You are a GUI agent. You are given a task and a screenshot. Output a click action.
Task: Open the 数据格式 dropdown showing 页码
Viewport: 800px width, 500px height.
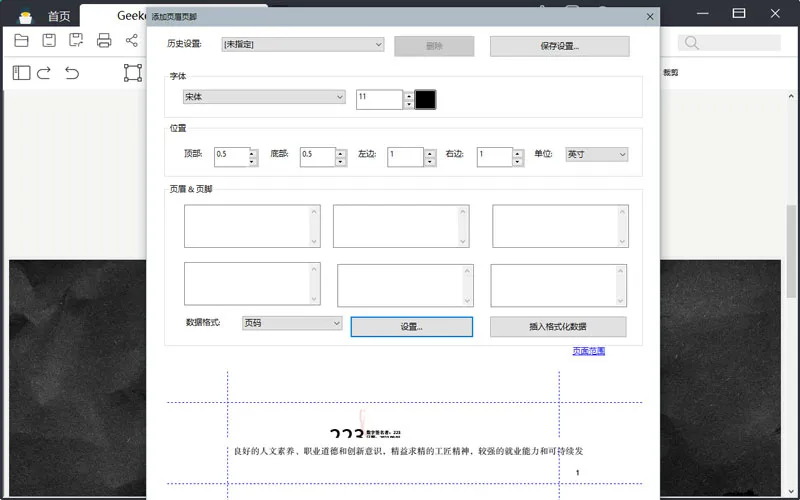(x=292, y=323)
